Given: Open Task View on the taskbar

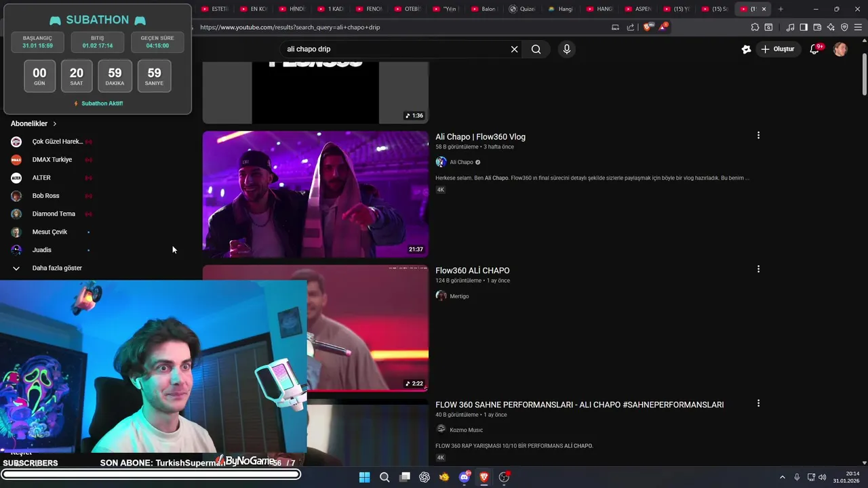Looking at the screenshot, I should point(405,477).
